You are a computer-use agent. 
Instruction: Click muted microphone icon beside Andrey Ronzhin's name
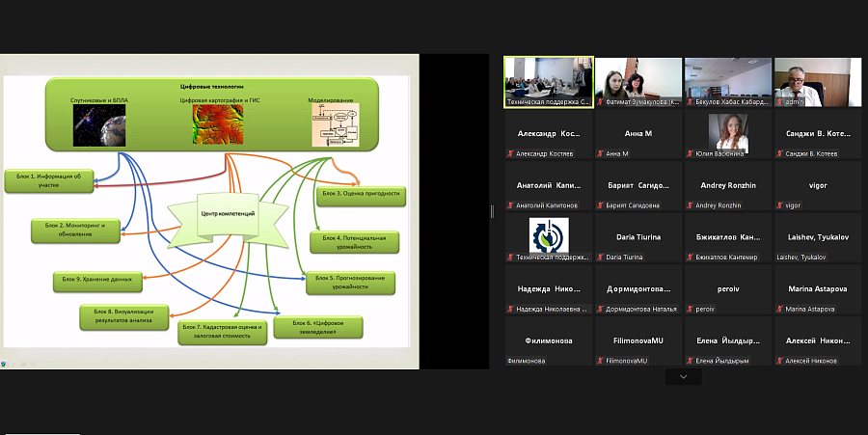coord(690,205)
